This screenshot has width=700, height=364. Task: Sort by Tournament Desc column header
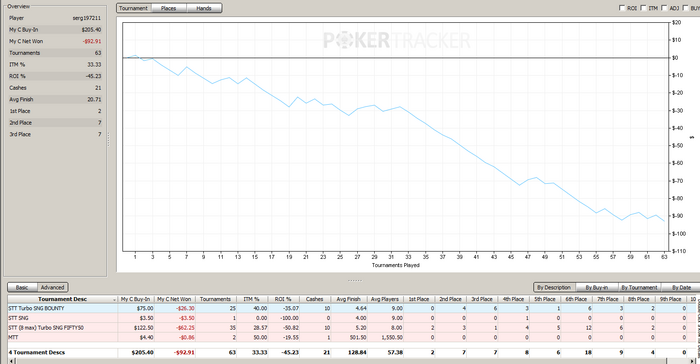(x=62, y=299)
